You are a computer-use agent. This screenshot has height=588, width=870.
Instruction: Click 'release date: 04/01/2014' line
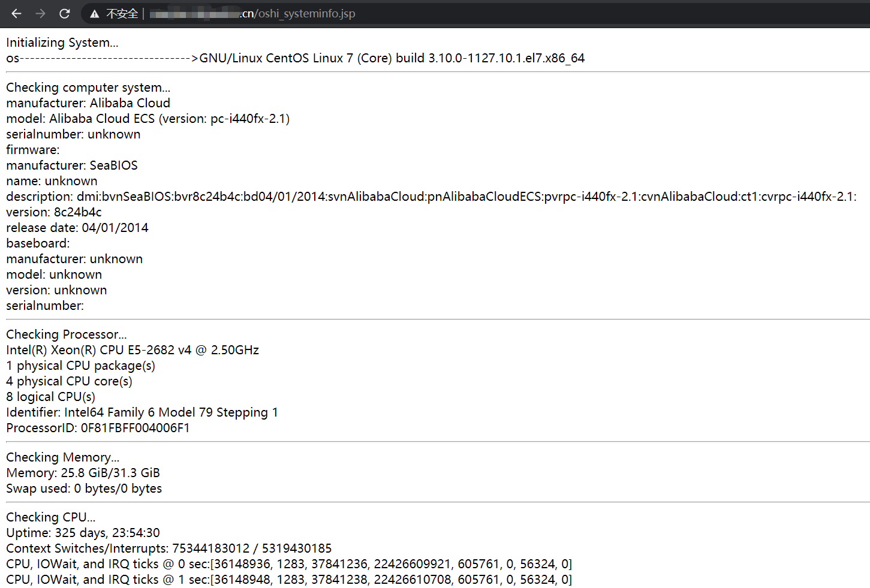coord(77,228)
